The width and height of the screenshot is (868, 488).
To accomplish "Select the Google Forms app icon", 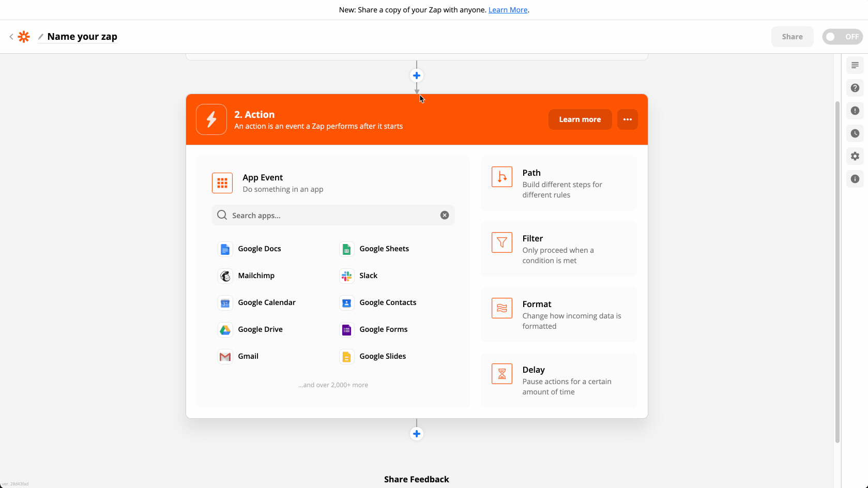I will pyautogui.click(x=347, y=330).
